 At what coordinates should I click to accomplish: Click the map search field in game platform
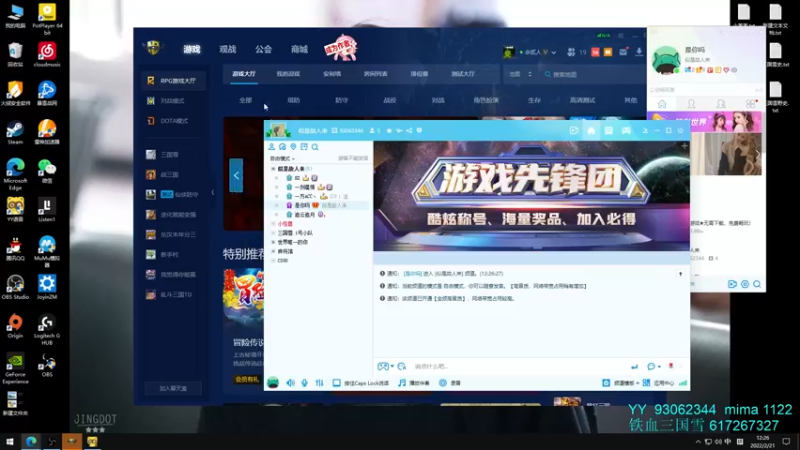pyautogui.click(x=592, y=74)
